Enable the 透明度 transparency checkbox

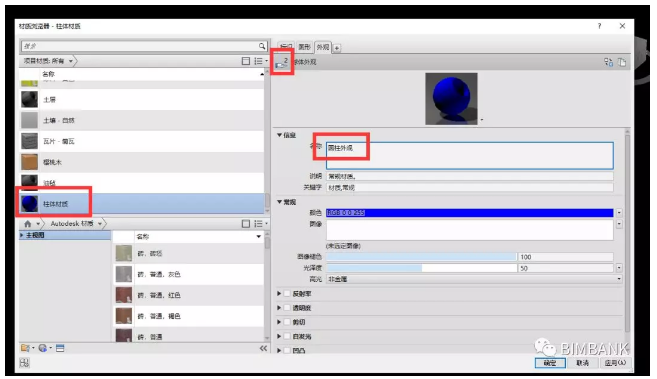pyautogui.click(x=287, y=308)
